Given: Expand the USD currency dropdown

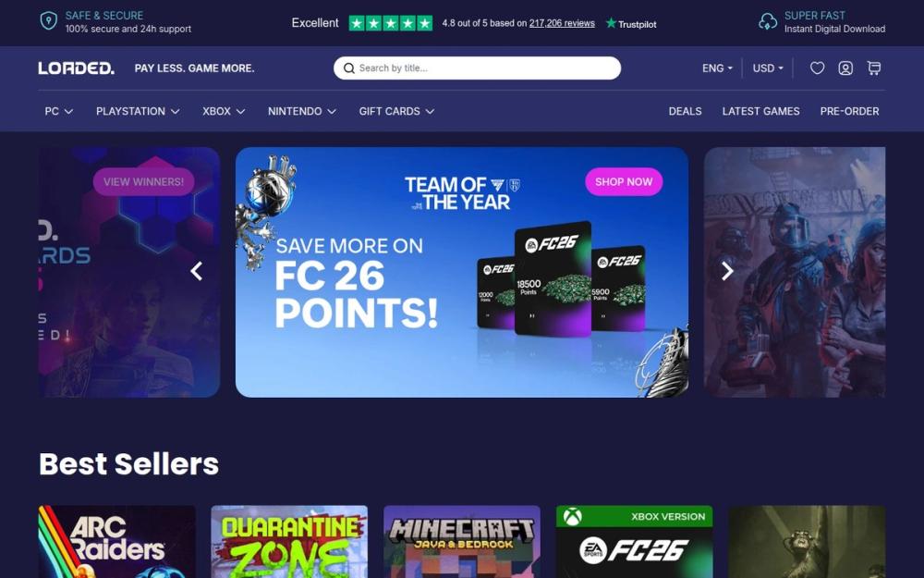Looking at the screenshot, I should pos(768,68).
